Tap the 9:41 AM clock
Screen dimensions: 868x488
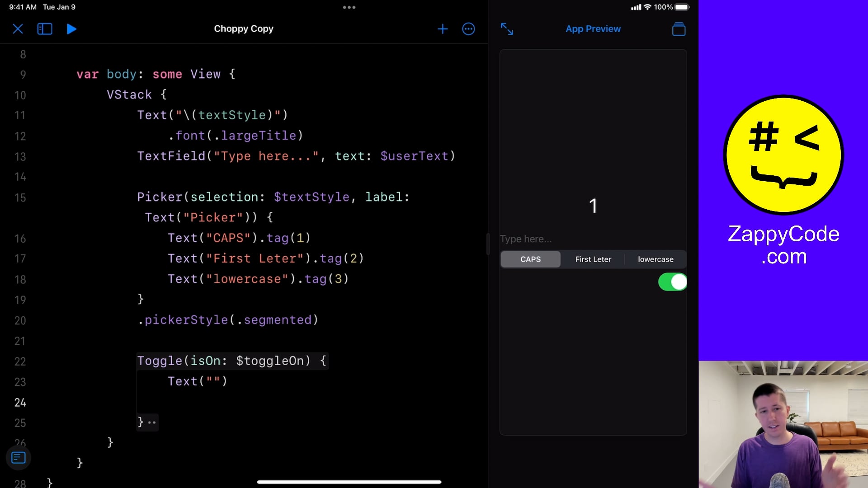23,7
